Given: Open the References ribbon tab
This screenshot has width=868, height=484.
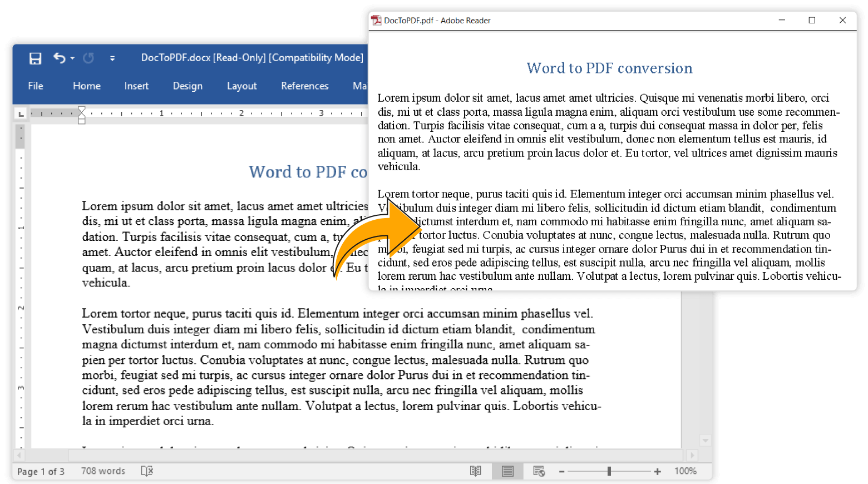Looking at the screenshot, I should click(304, 86).
